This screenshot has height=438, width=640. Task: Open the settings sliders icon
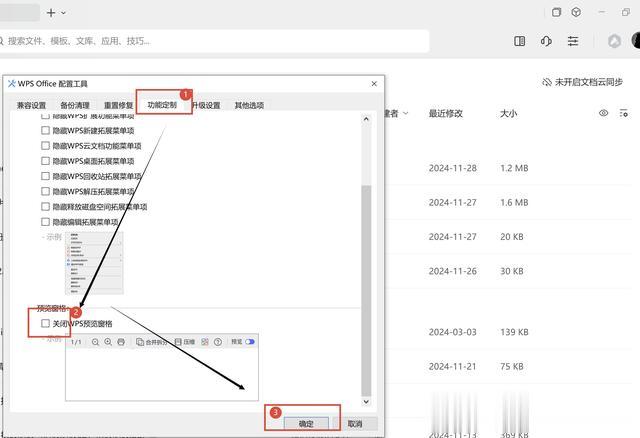573,41
